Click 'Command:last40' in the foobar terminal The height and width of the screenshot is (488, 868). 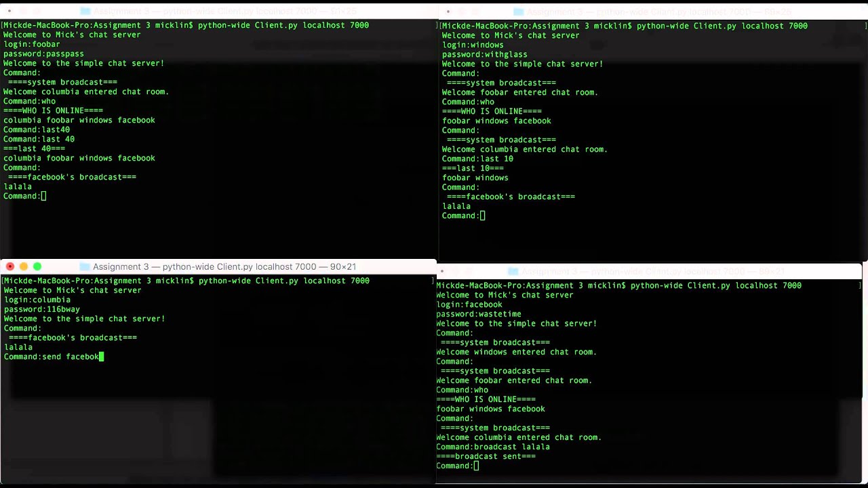click(36, 129)
